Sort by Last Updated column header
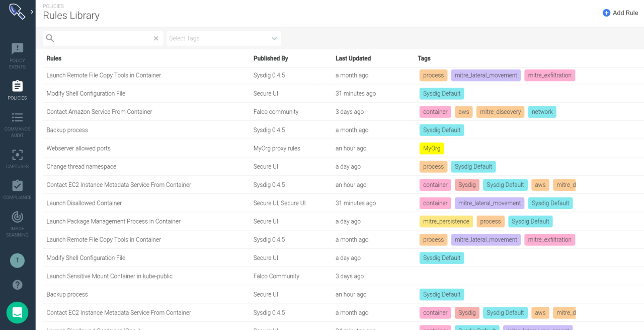Viewport: 644px width, 330px height. pyautogui.click(x=353, y=58)
